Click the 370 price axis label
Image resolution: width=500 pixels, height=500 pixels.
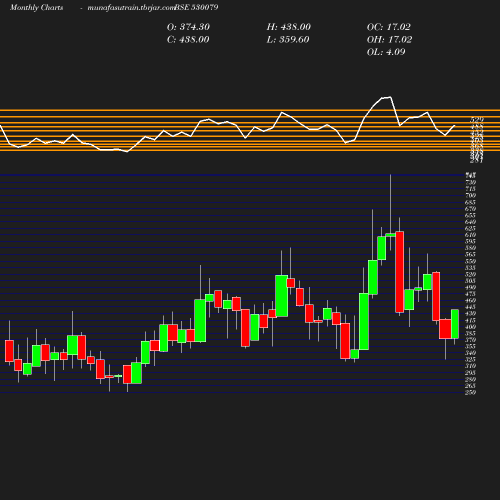tap(471, 340)
